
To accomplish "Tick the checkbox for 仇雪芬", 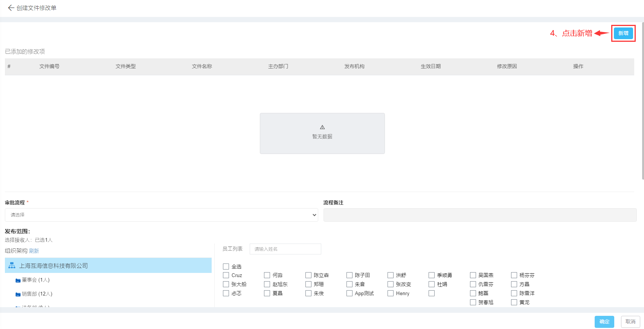I will (473, 284).
